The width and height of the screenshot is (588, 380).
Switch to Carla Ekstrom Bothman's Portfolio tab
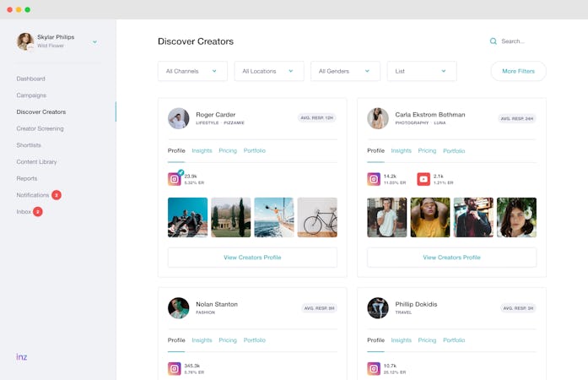pyautogui.click(x=454, y=150)
